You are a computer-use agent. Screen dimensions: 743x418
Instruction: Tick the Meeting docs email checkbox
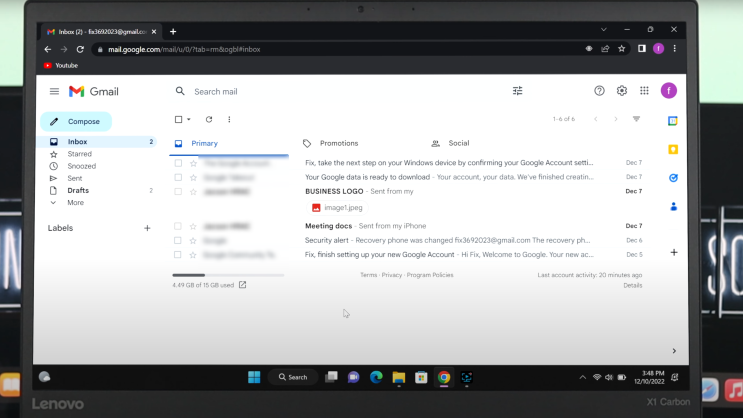click(179, 226)
